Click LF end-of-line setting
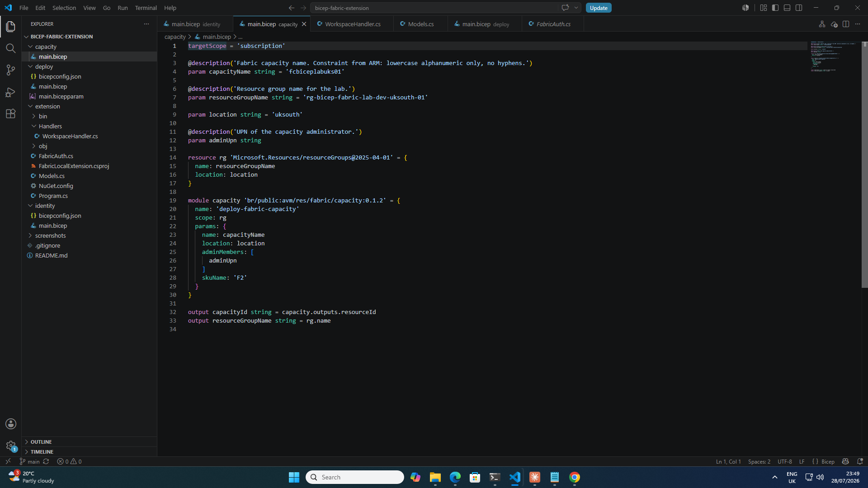 [x=802, y=461]
